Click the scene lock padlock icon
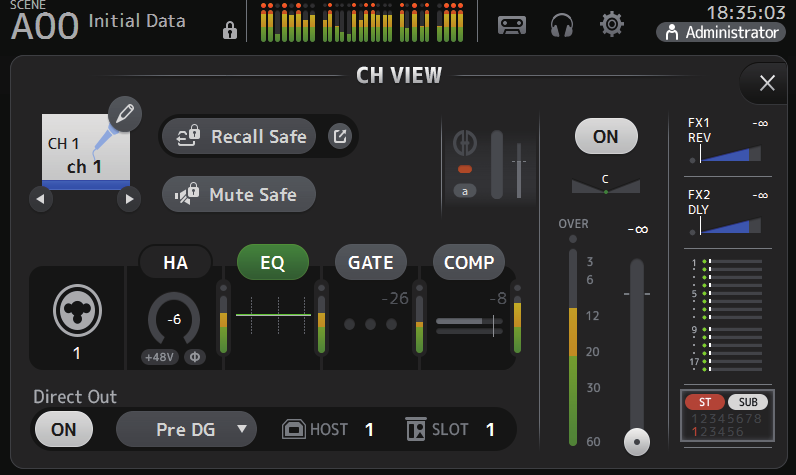 pos(229,30)
